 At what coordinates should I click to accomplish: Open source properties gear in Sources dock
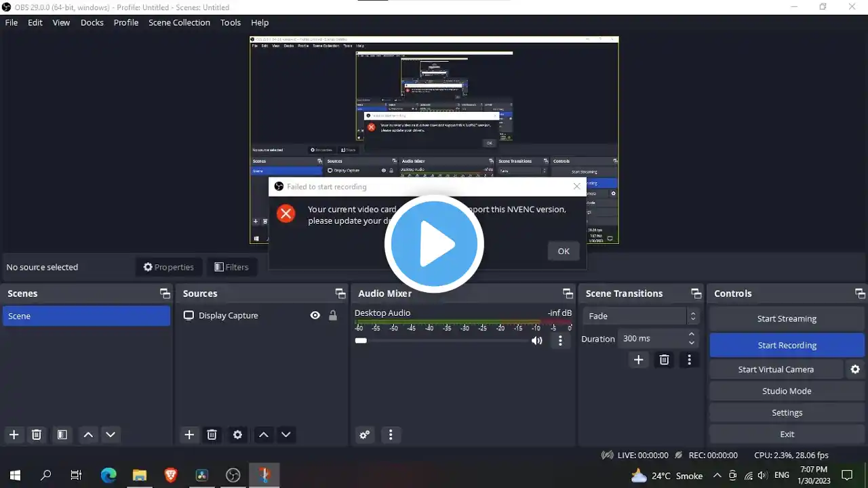point(237,434)
